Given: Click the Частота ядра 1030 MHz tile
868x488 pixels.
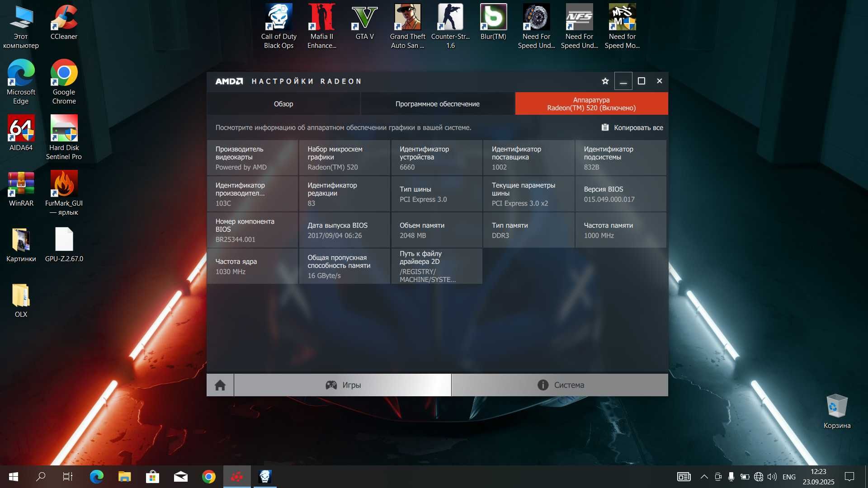Looking at the screenshot, I should [252, 266].
